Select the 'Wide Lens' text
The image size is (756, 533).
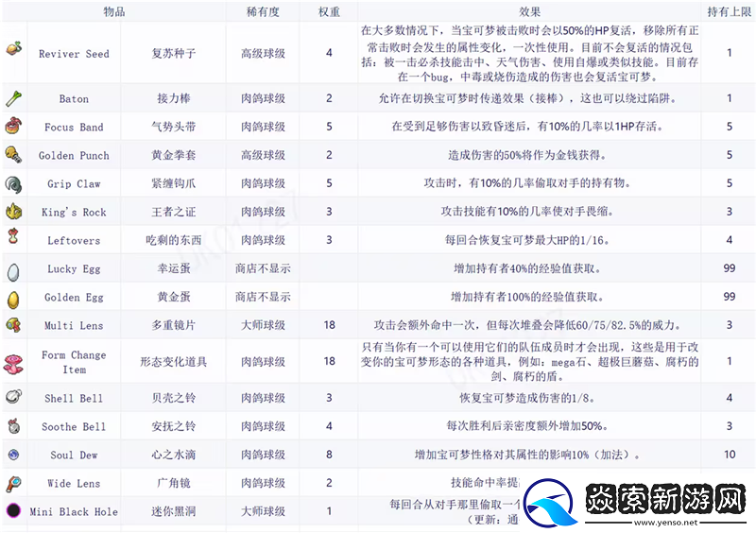click(x=74, y=483)
